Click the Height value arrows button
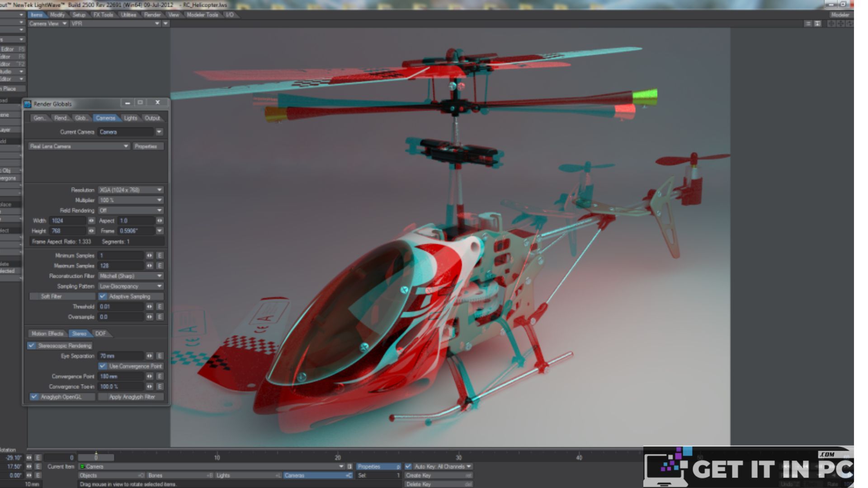868x488 pixels. click(x=91, y=231)
